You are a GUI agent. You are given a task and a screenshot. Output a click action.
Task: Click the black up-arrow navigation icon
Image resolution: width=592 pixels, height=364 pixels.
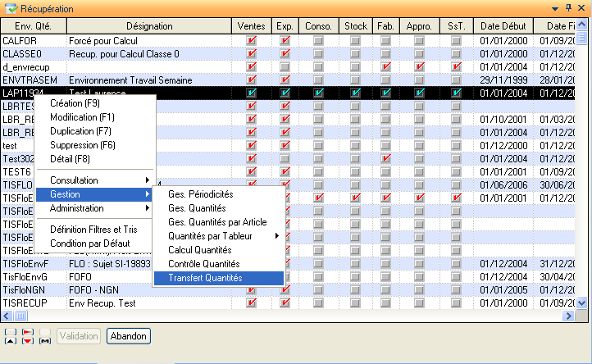point(11,340)
